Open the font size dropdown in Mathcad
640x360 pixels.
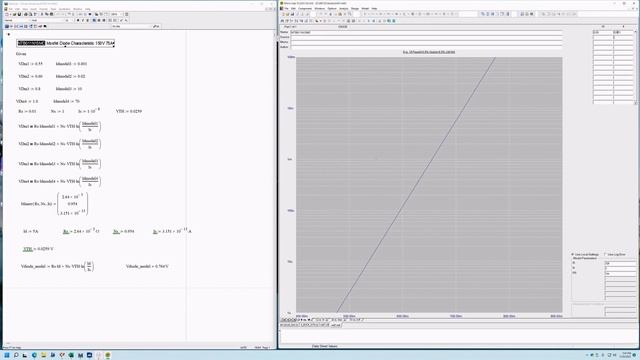72,20
